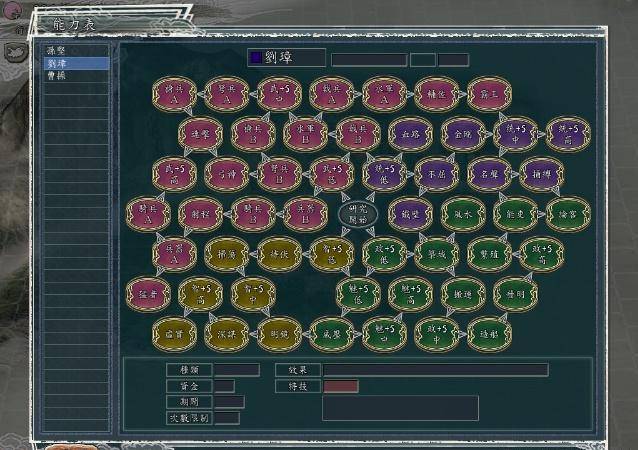Image resolution: width=638 pixels, height=450 pixels.
Task: Pick the red 猛者 node
Action: pyautogui.click(x=148, y=294)
